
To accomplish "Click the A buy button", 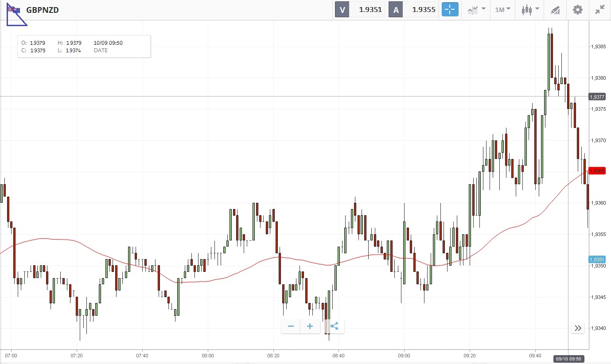I will click(395, 9).
